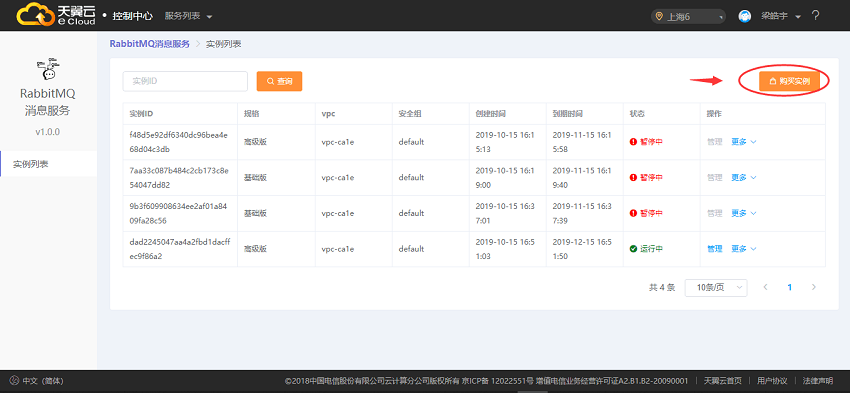Click 高级版 spec in row f48d5e92df63
The height and width of the screenshot is (393, 850).
click(255, 142)
